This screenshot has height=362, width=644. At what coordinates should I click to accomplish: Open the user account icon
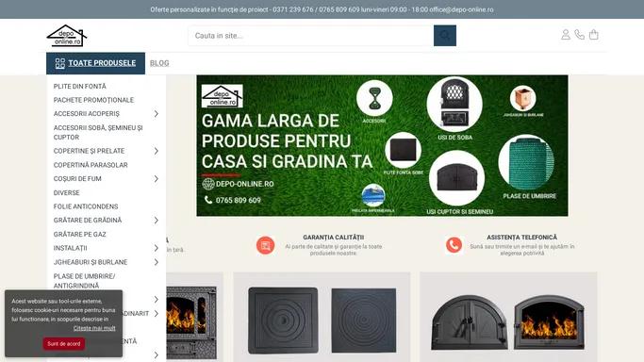pos(566,35)
